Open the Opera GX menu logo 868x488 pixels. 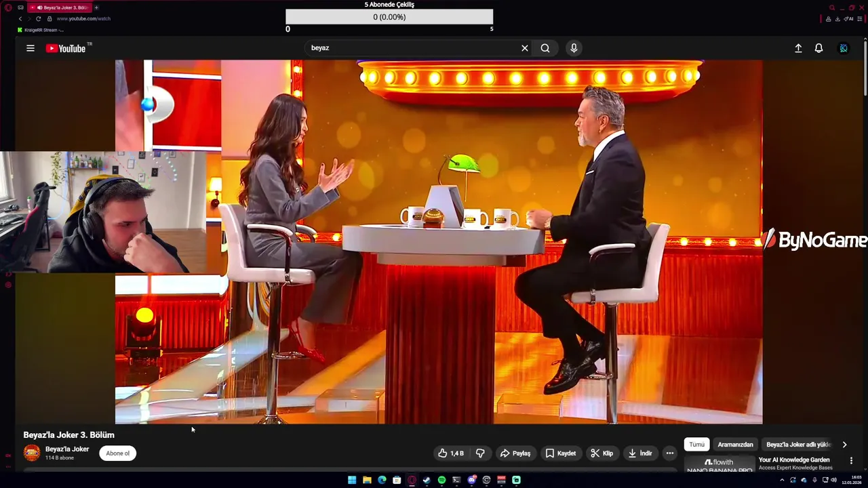[8, 7]
